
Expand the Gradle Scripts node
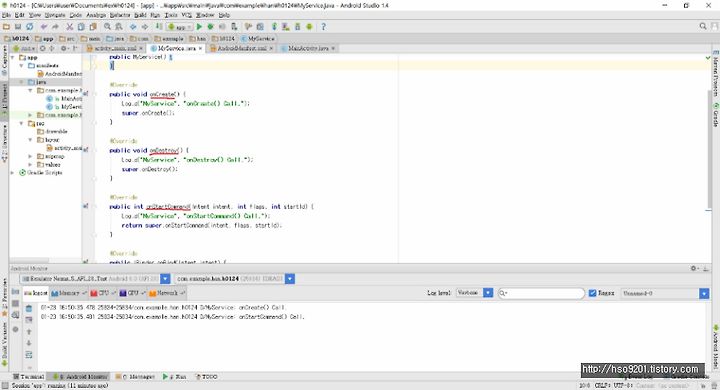(13, 173)
